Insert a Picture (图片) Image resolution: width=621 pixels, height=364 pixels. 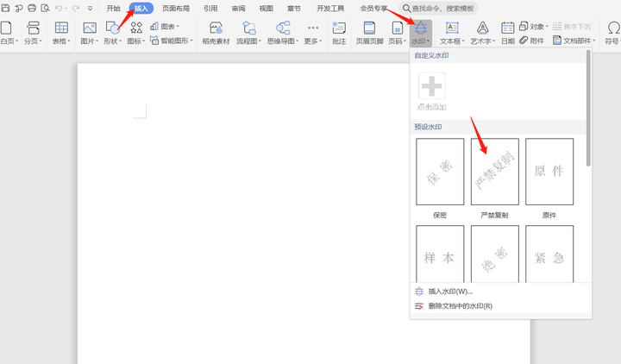point(90,33)
